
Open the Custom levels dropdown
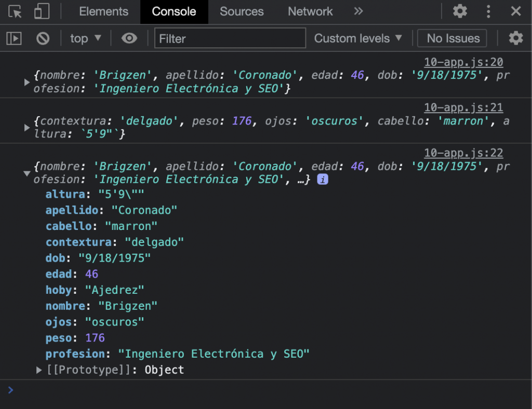pos(358,38)
